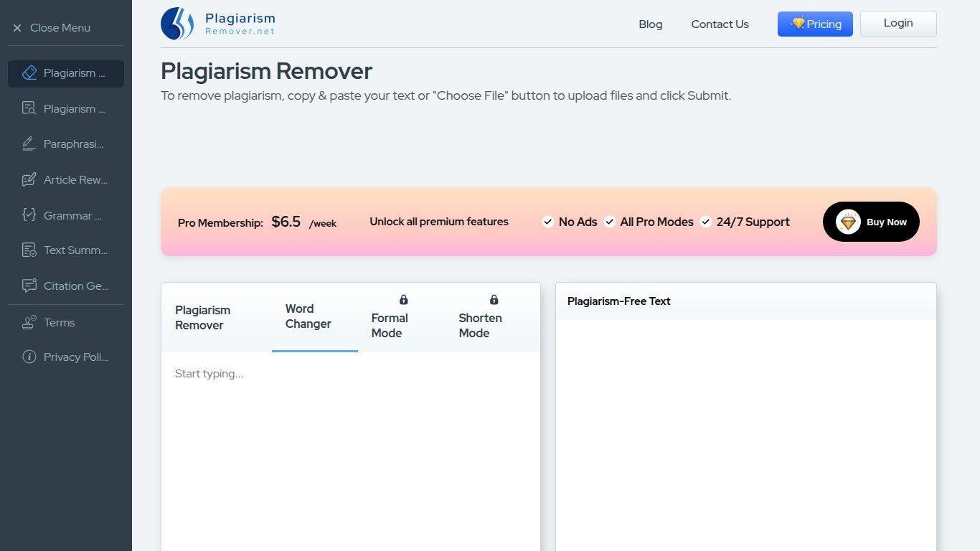Close the sidebar menu

tap(52, 28)
